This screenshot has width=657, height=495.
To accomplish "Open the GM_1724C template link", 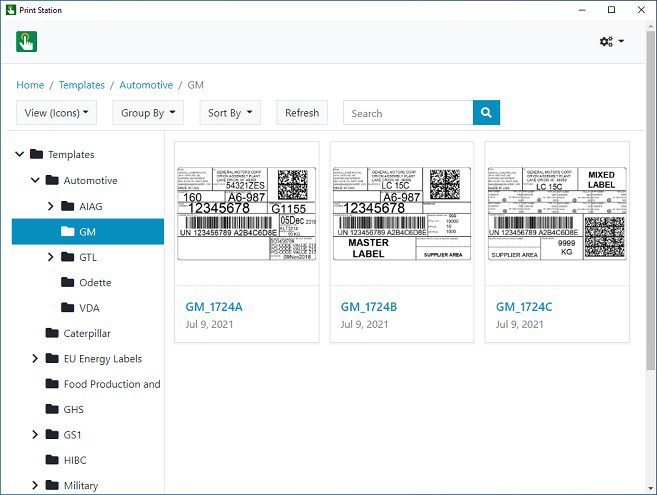I will pyautogui.click(x=524, y=307).
